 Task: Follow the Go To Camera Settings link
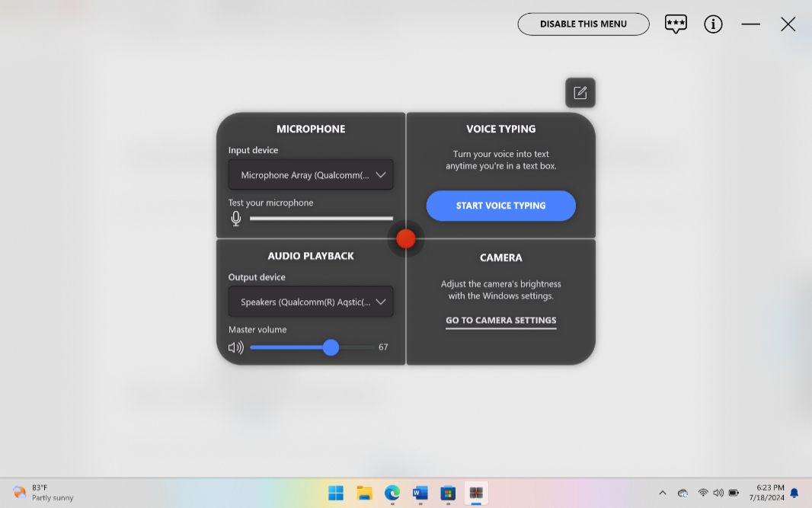(x=501, y=321)
